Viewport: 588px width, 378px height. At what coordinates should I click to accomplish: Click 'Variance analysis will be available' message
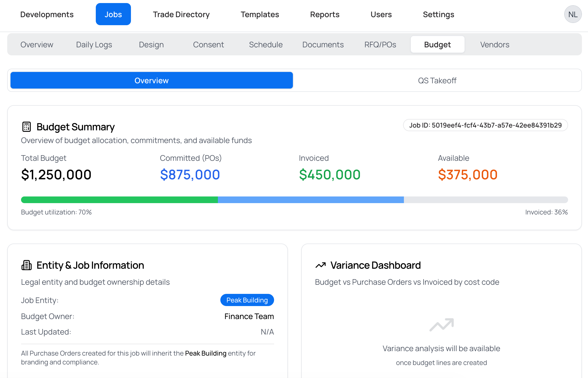point(441,348)
